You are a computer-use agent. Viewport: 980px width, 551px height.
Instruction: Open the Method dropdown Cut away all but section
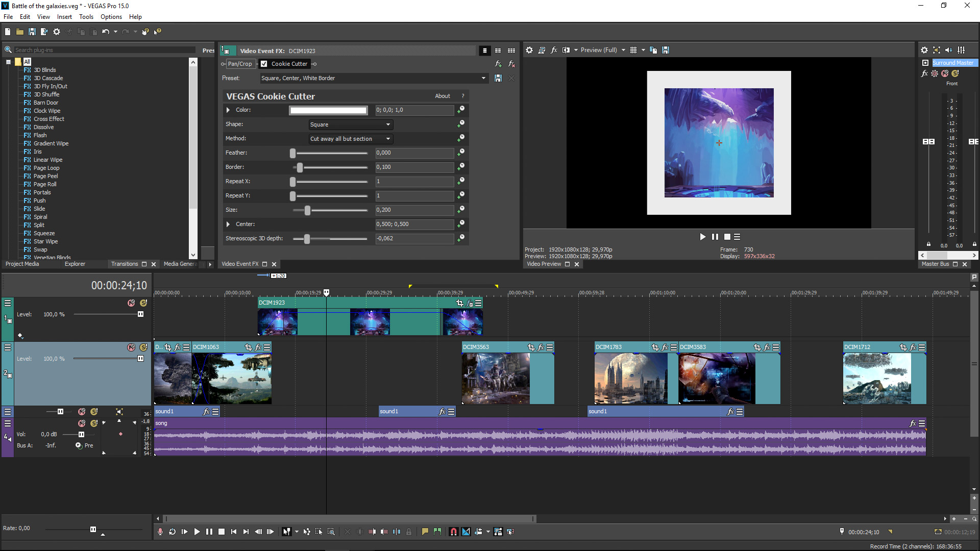click(x=349, y=139)
